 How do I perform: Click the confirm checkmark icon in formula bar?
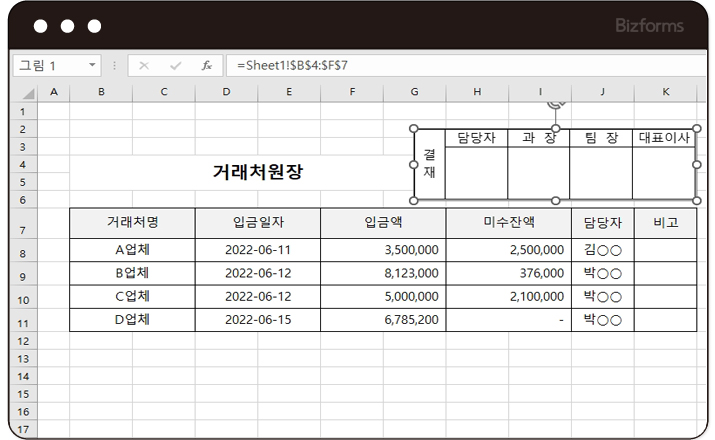pyautogui.click(x=176, y=66)
